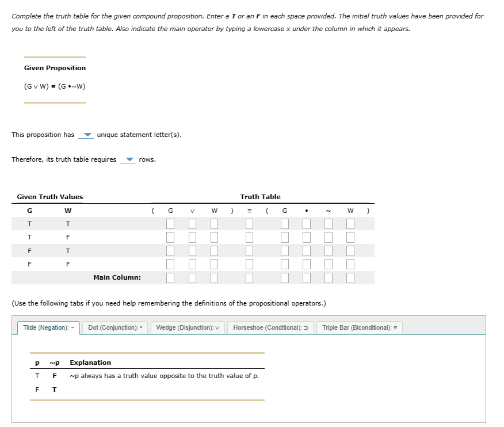504x427 pixels.
Task: Switch to the Dot (Conjunction) tab
Action: pyautogui.click(x=114, y=327)
